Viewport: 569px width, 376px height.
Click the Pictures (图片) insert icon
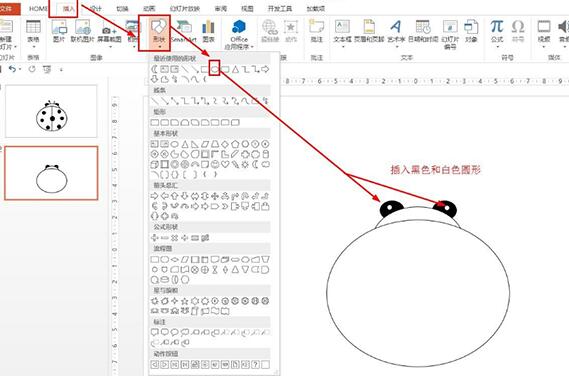(59, 31)
